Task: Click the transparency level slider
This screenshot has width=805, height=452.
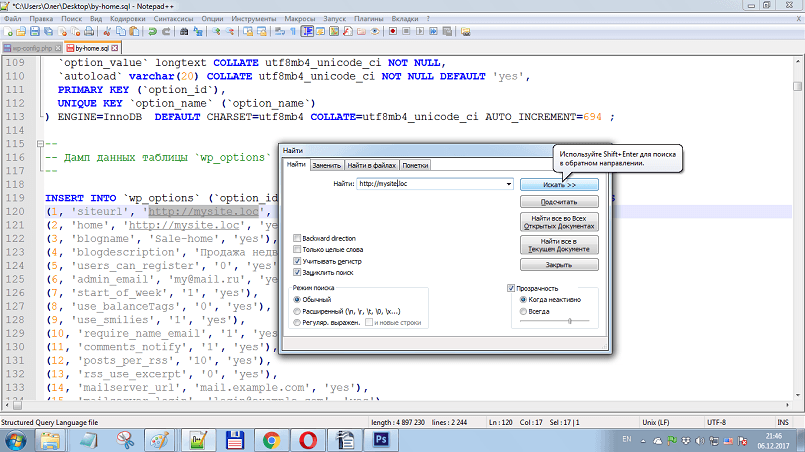Action: pos(570,321)
